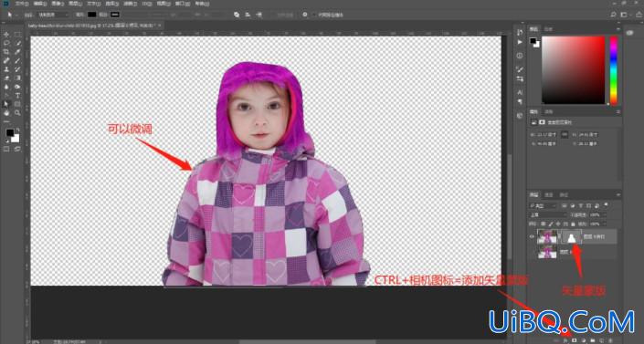Click the add mask camera icon

coord(575,340)
